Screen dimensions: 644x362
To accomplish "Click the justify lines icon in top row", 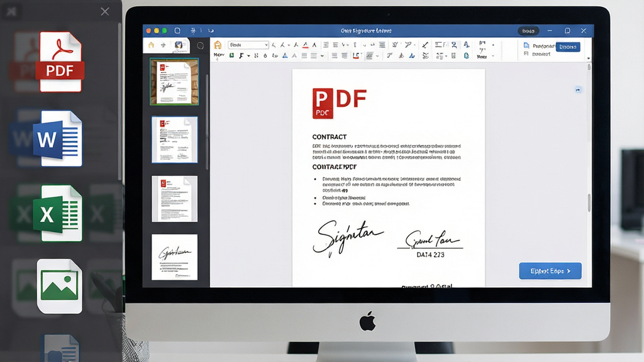I will point(382,45).
